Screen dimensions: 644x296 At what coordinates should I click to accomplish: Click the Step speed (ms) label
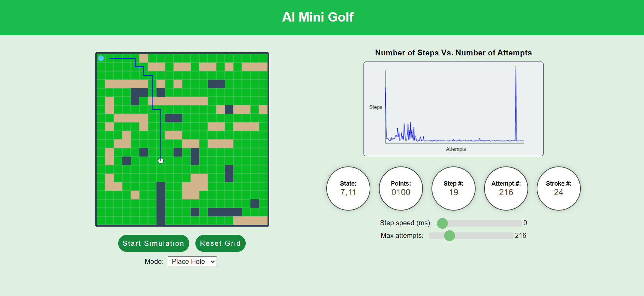(406, 223)
